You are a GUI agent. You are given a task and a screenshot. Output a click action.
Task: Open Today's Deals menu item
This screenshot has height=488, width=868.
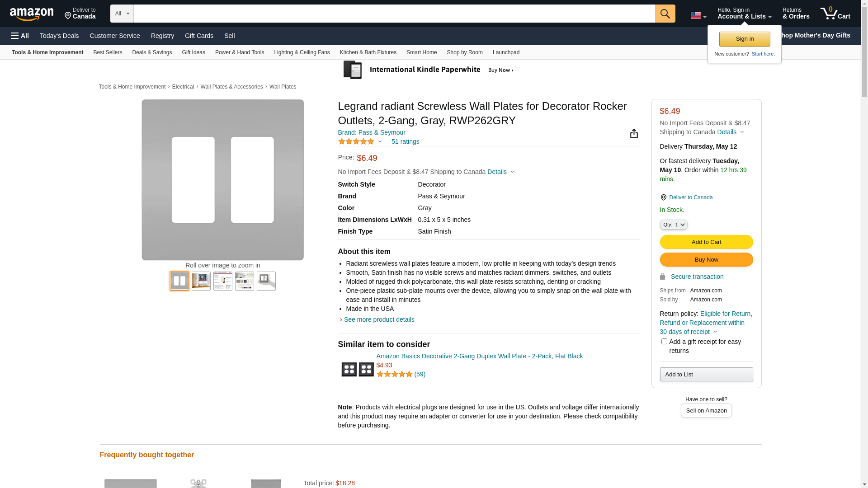click(59, 36)
